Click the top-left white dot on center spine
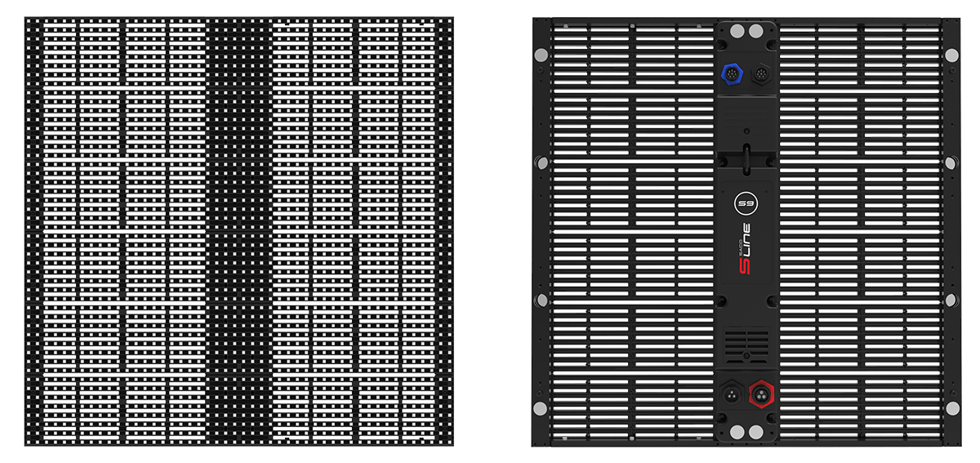 pyautogui.click(x=734, y=31)
